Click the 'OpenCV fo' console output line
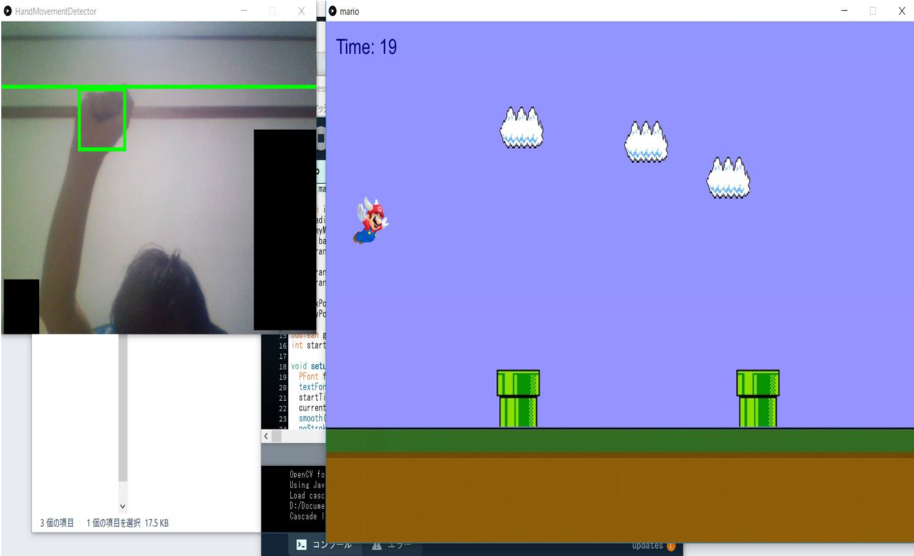 pos(307,474)
